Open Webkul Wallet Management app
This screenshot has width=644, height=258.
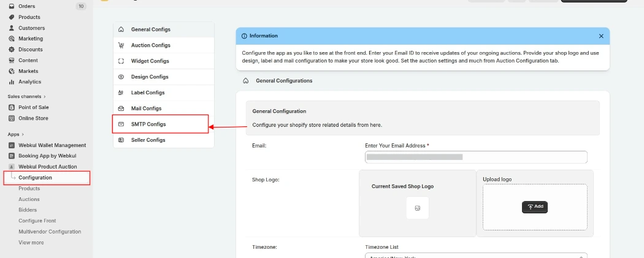click(x=52, y=145)
